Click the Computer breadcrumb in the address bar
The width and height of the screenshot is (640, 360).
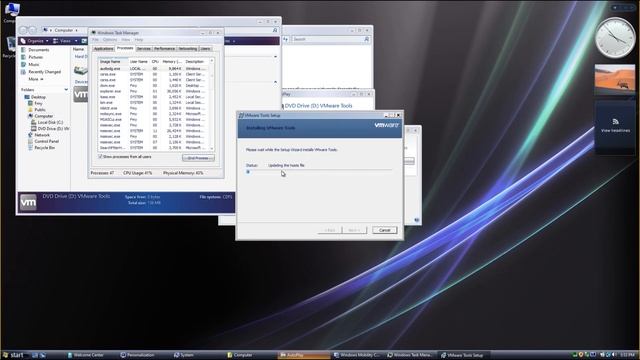64,30
